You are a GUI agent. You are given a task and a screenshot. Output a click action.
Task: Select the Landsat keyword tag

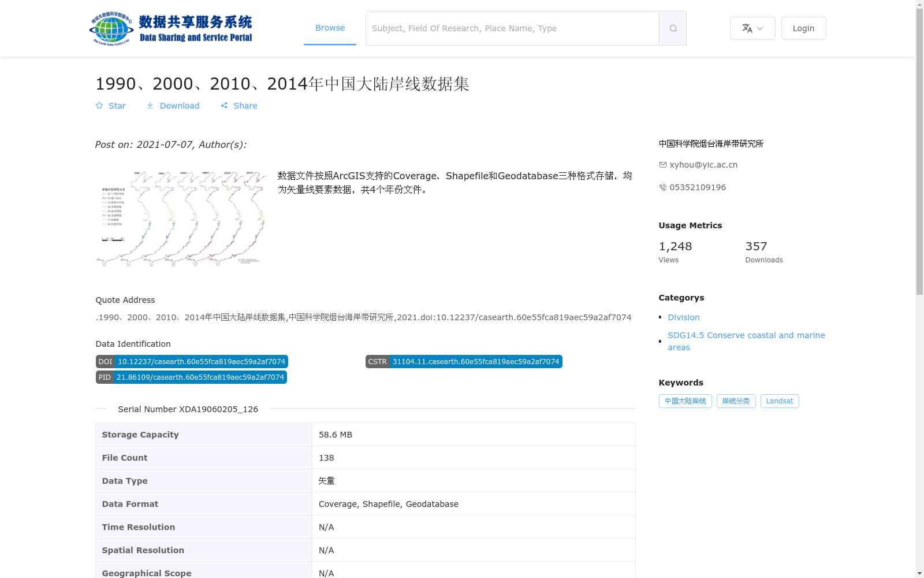[x=780, y=401]
